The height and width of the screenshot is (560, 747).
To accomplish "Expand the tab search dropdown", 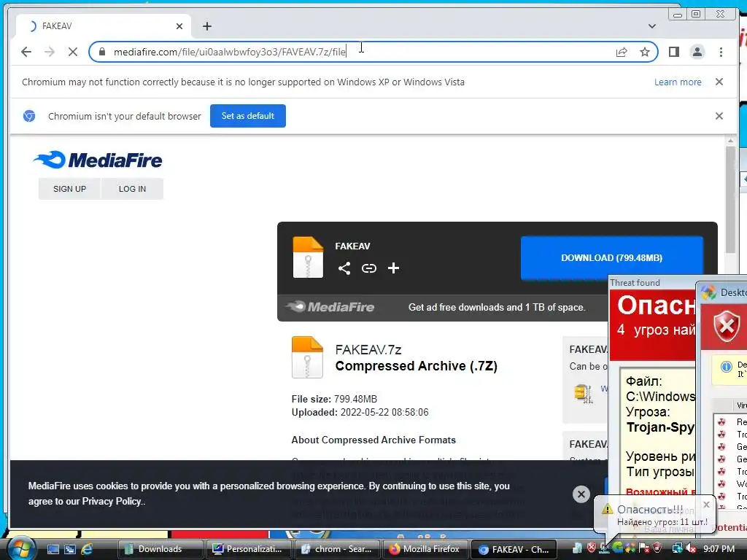I will click(651, 26).
